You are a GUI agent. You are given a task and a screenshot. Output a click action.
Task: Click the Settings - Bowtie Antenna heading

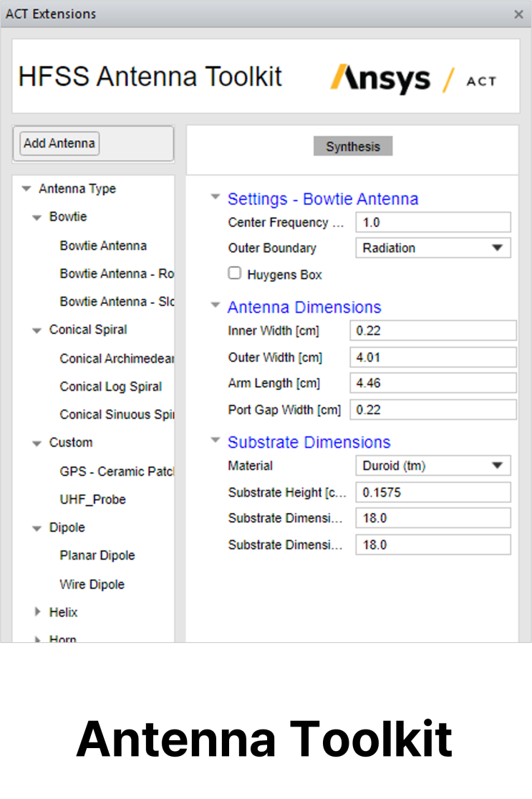coord(323,198)
